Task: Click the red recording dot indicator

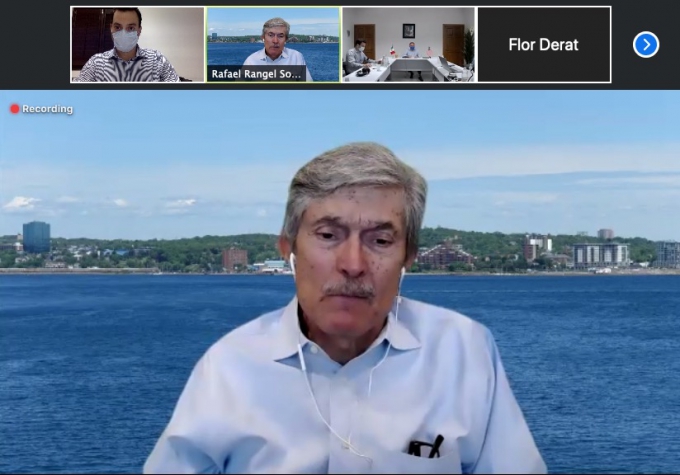Action: pyautogui.click(x=15, y=109)
